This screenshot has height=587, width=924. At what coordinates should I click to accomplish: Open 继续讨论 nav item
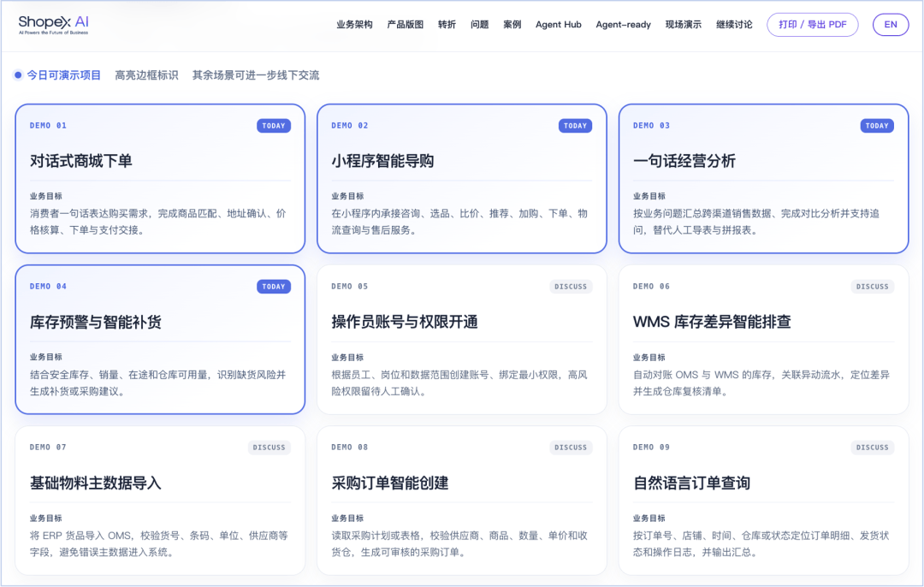(734, 24)
